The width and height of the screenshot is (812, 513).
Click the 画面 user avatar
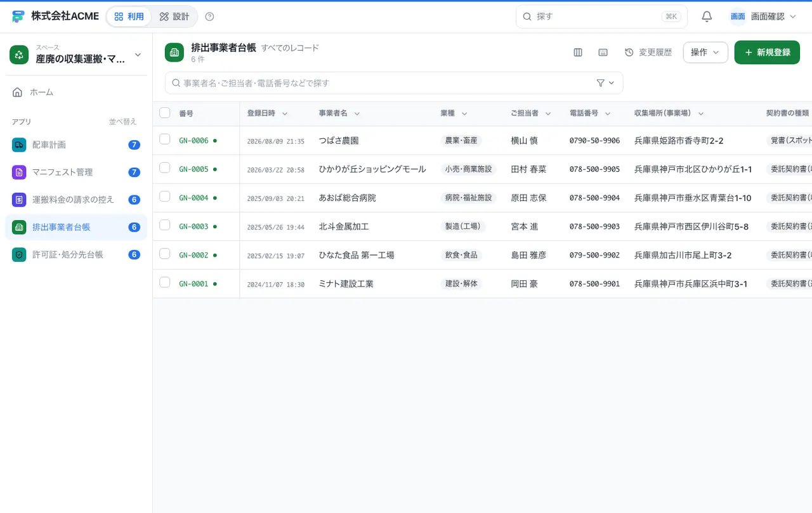738,16
